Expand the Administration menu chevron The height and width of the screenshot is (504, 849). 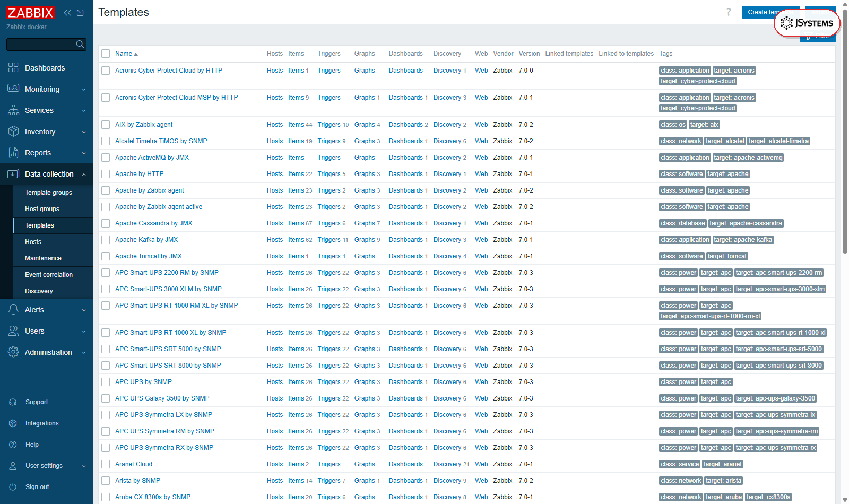coord(84,353)
